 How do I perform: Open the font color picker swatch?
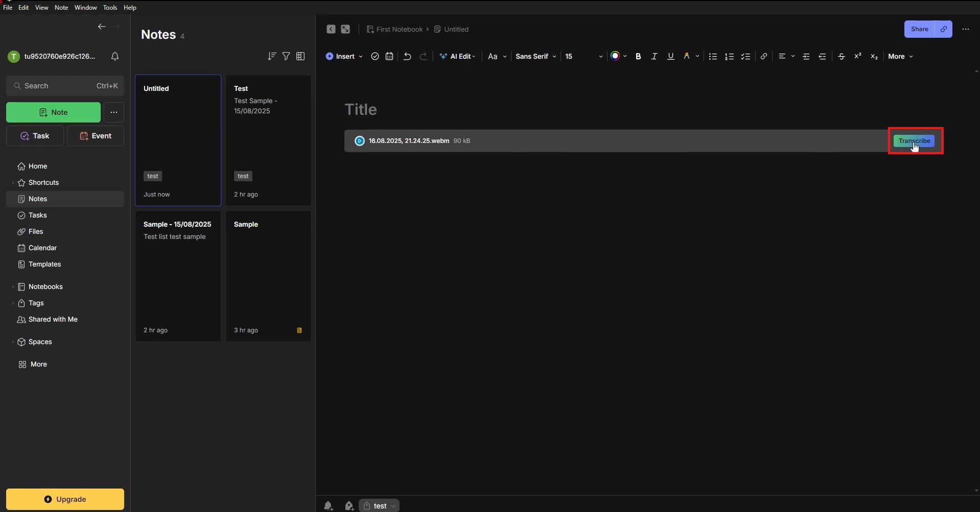tap(615, 56)
